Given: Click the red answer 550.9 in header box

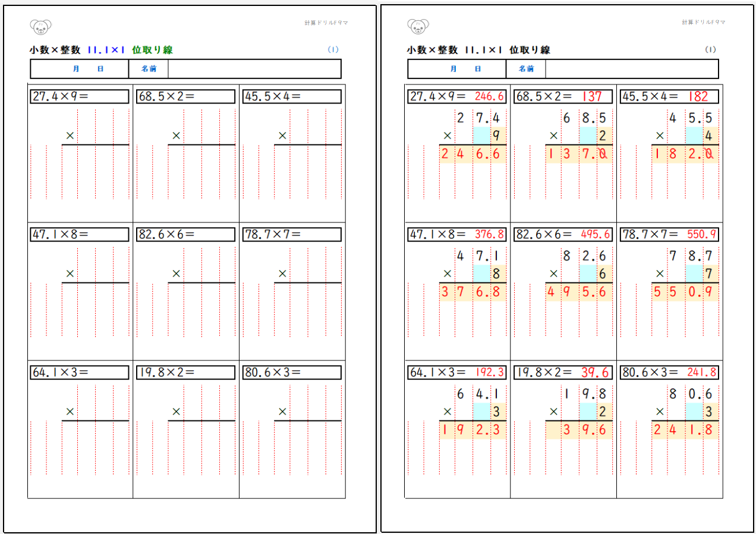Looking at the screenshot, I should coord(701,234).
